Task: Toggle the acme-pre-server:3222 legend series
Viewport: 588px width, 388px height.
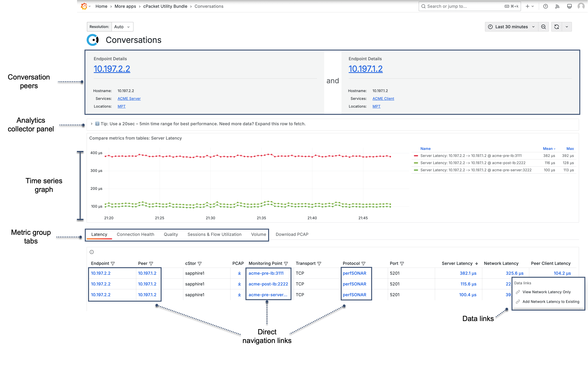Action: coord(476,170)
